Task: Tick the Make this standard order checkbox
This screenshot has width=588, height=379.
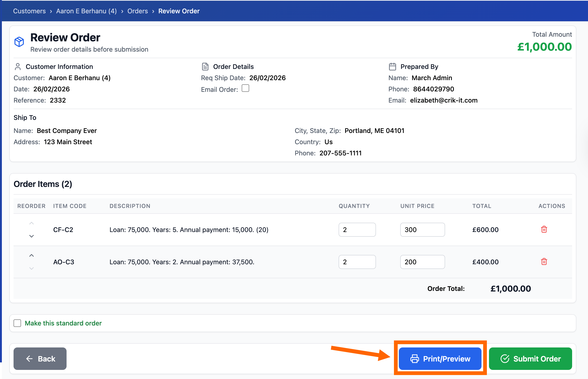Action: (18, 323)
